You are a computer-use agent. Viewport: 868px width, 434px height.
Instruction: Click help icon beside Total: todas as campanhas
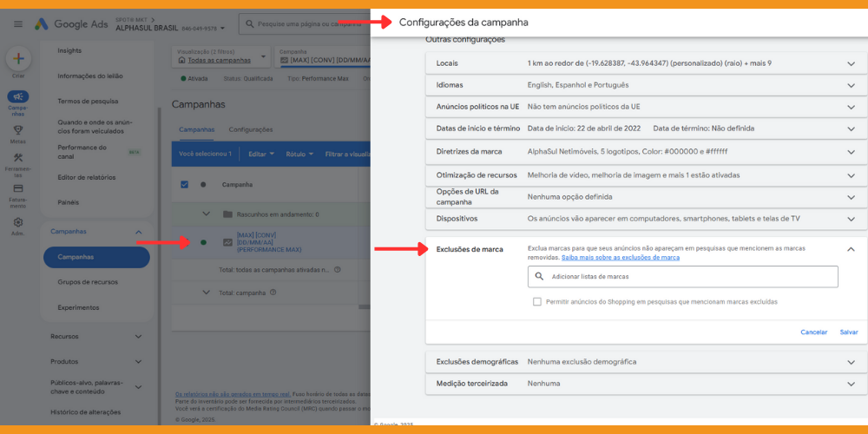click(x=337, y=270)
